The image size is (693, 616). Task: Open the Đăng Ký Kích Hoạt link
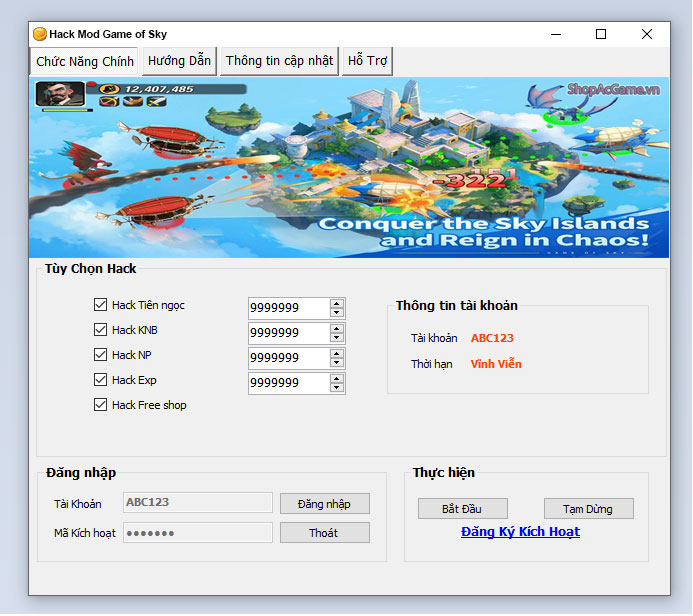[520, 532]
